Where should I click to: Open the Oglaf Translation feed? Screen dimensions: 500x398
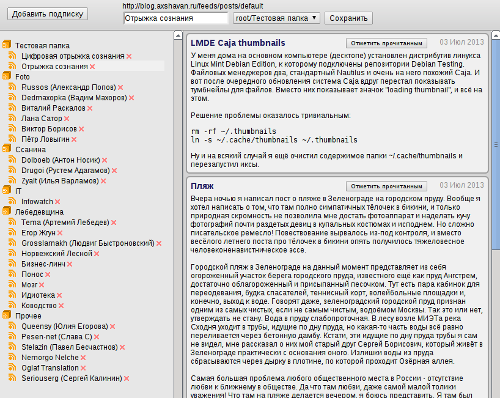coord(50,368)
